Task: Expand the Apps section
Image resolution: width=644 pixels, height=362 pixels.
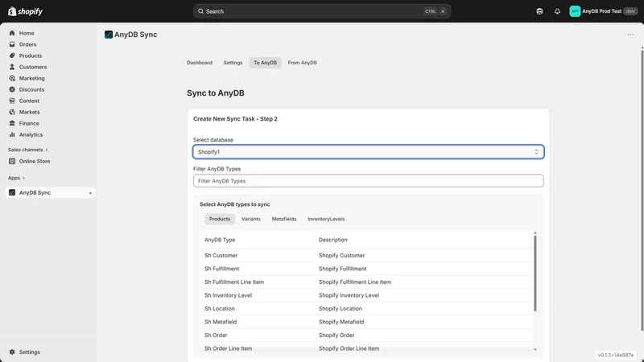Action: tap(16, 178)
